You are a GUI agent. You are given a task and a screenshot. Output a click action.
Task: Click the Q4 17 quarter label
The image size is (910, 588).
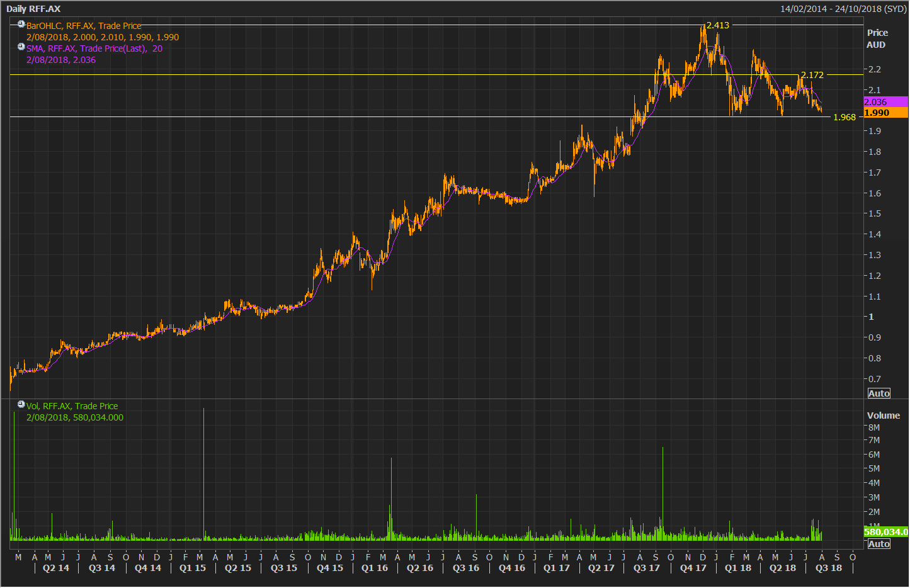pyautogui.click(x=693, y=568)
